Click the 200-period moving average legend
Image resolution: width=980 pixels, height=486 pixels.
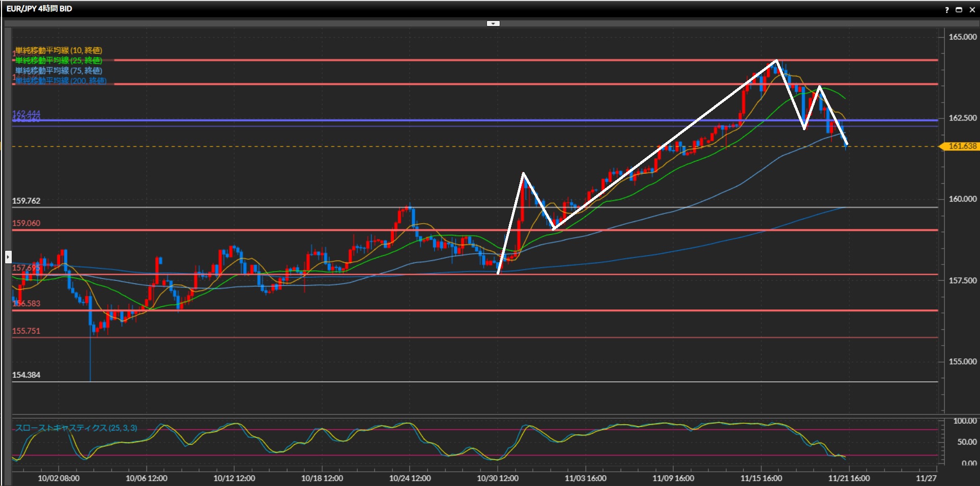click(x=61, y=81)
